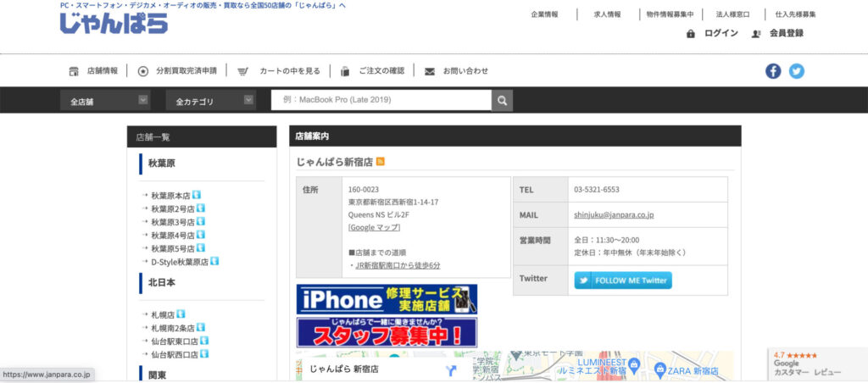The width and height of the screenshot is (868, 383).
Task: Click the Twitter icon next to 仙台駅西口店
Action: pyautogui.click(x=205, y=353)
